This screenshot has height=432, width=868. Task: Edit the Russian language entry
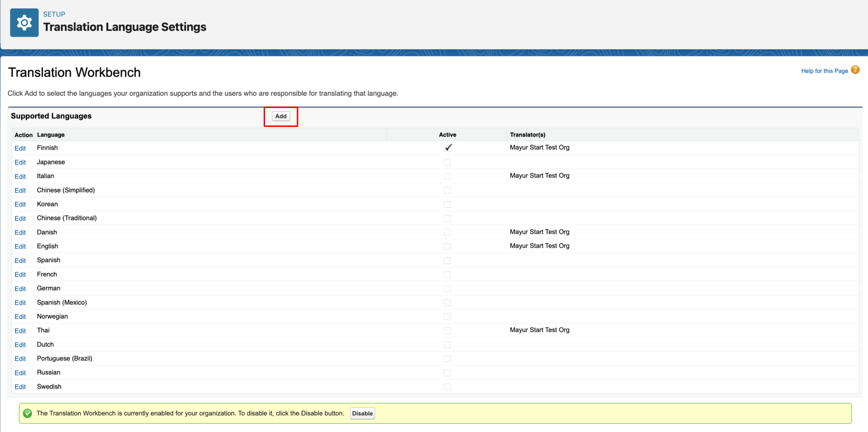click(20, 373)
